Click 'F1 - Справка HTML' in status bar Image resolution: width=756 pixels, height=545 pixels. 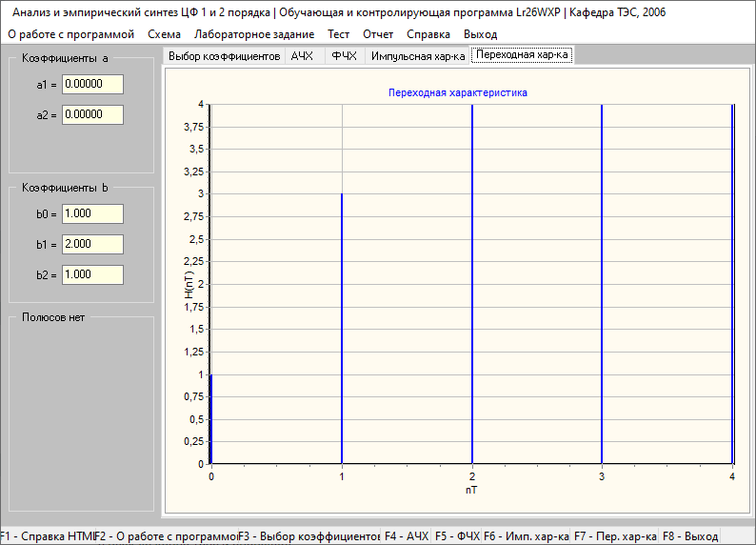click(x=48, y=536)
